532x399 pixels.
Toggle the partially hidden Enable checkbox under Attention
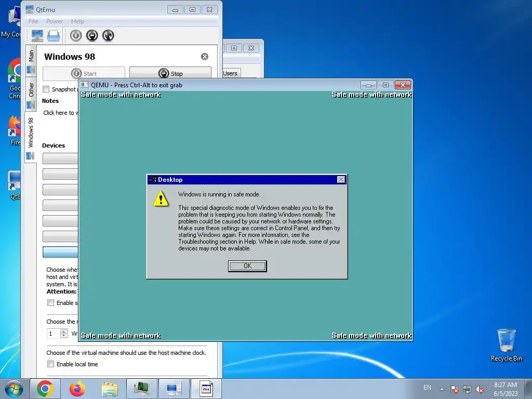[x=50, y=303]
